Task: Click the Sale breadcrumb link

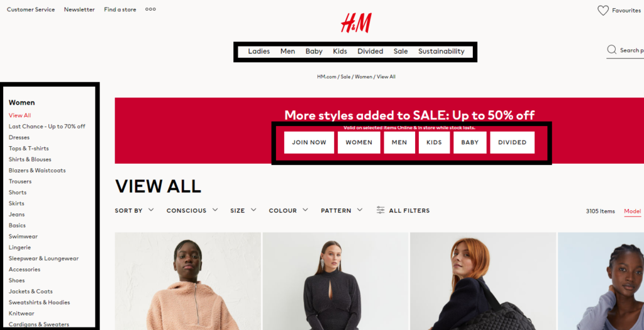Action: [345, 77]
